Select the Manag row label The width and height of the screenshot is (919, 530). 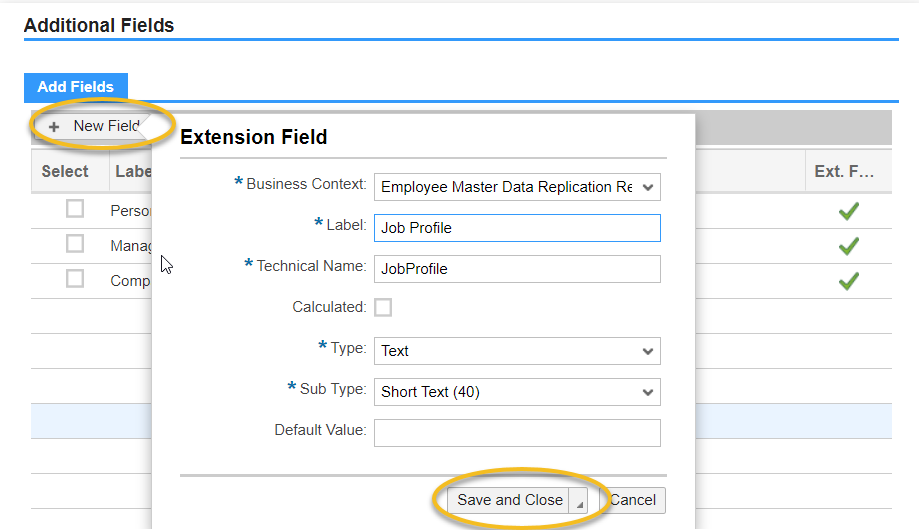pyautogui.click(x=130, y=246)
